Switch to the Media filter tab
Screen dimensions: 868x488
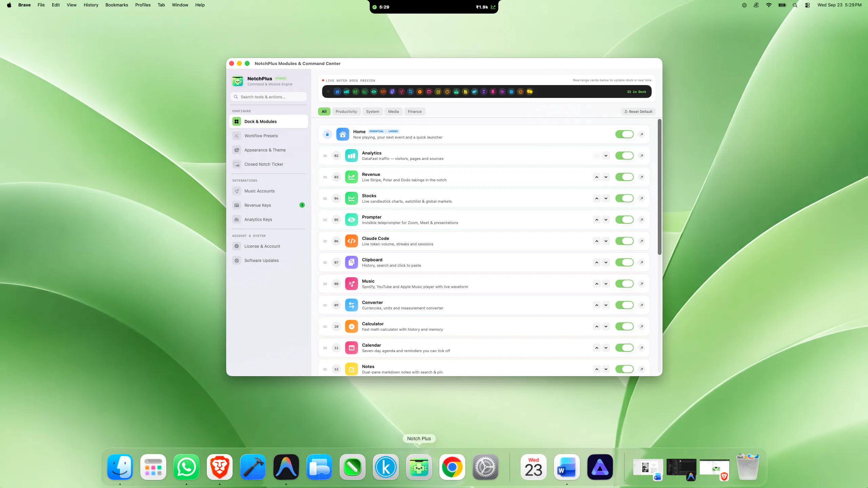(x=393, y=111)
